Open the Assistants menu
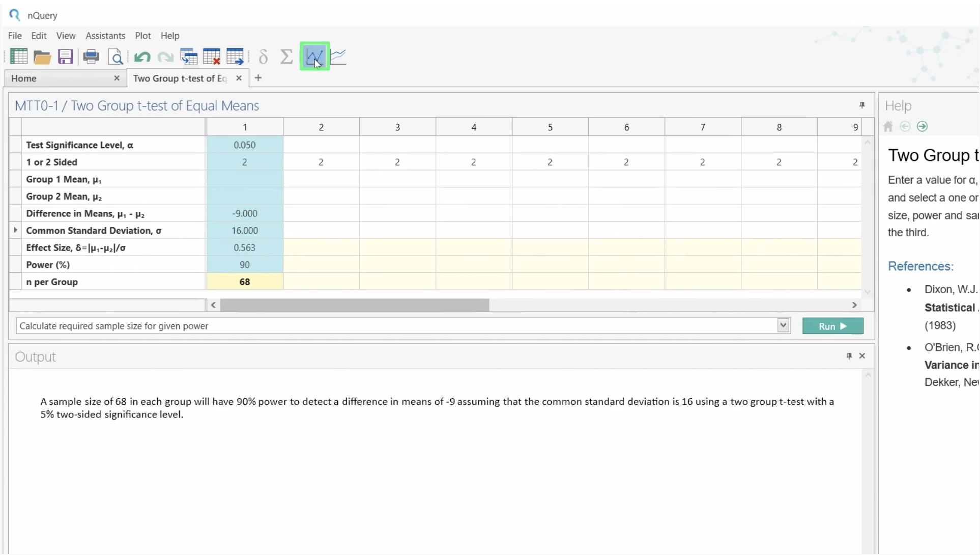 (x=105, y=36)
